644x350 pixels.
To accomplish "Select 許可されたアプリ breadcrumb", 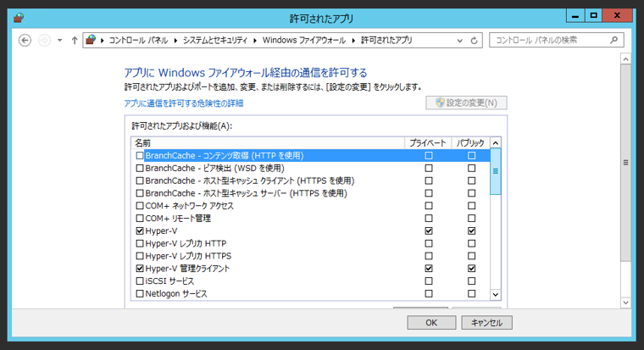I will (x=386, y=41).
